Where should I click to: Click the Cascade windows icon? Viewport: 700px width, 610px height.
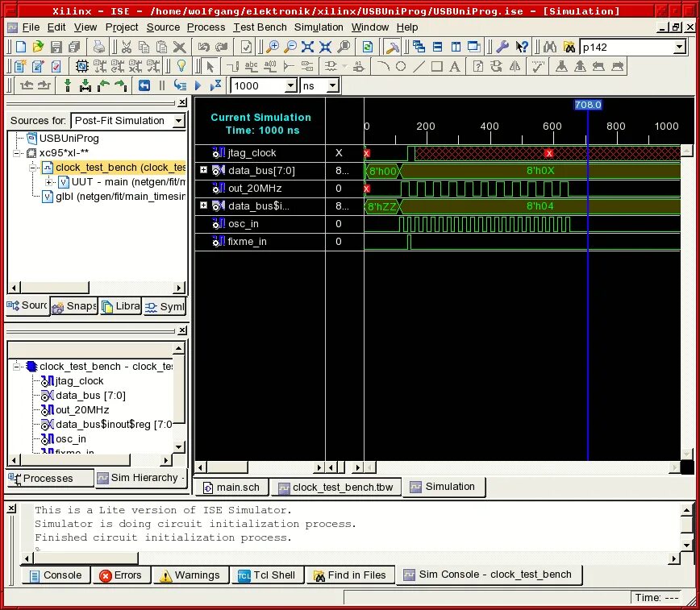[x=419, y=47]
